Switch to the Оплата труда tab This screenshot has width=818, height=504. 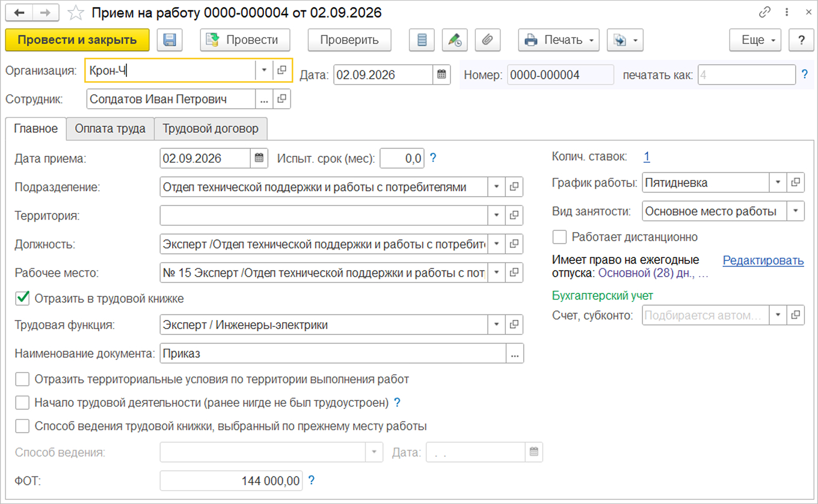tap(110, 129)
